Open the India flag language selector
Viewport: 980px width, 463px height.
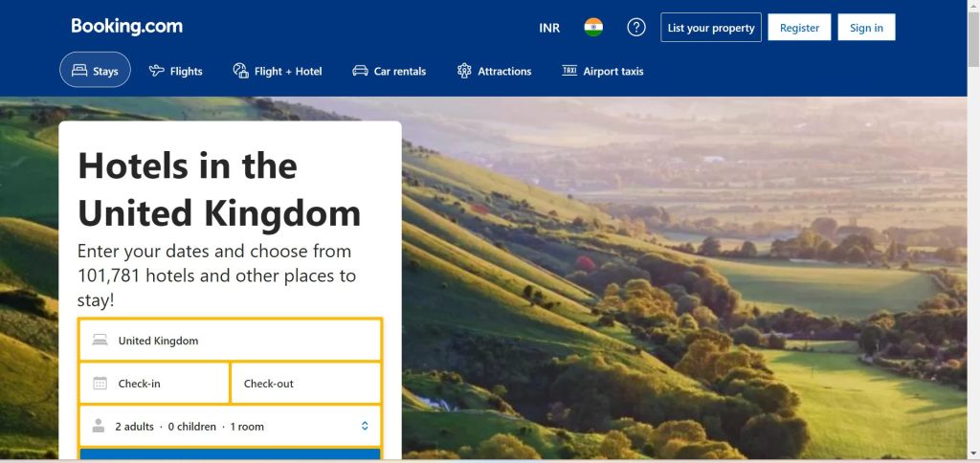pos(593,28)
